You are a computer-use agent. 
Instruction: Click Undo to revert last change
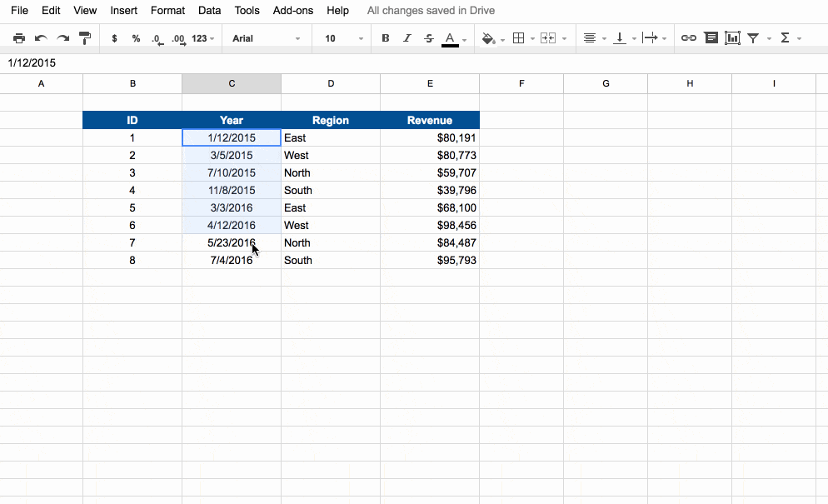[x=40, y=37]
